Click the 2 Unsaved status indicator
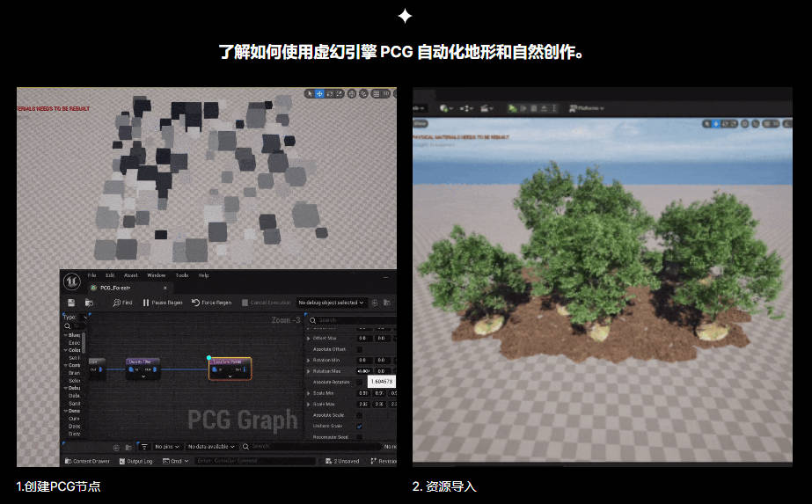The image size is (812, 504). tap(342, 461)
